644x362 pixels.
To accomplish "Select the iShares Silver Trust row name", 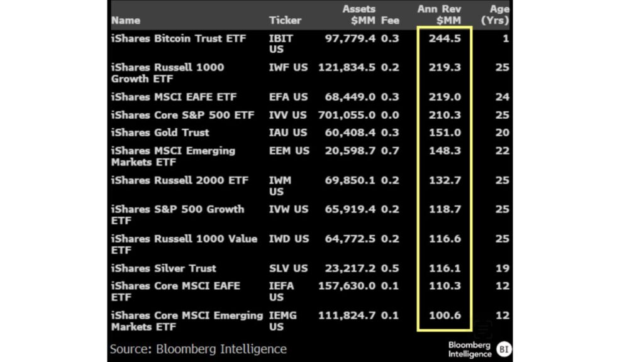I will tap(164, 268).
